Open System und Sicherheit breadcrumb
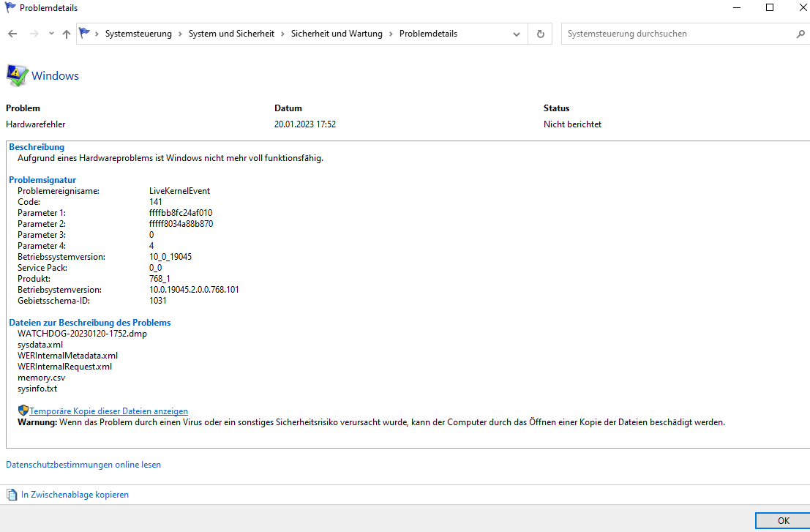 click(x=231, y=34)
